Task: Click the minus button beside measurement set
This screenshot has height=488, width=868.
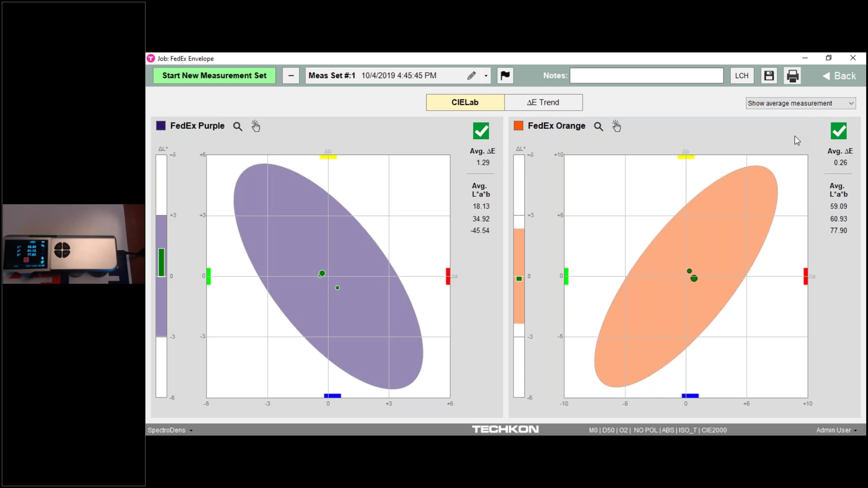Action: (291, 76)
